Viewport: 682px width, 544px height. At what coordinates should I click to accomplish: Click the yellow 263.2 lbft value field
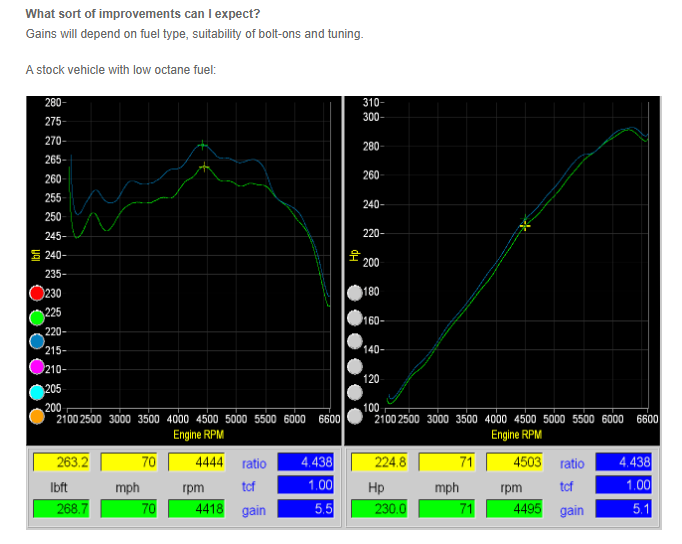click(61, 463)
